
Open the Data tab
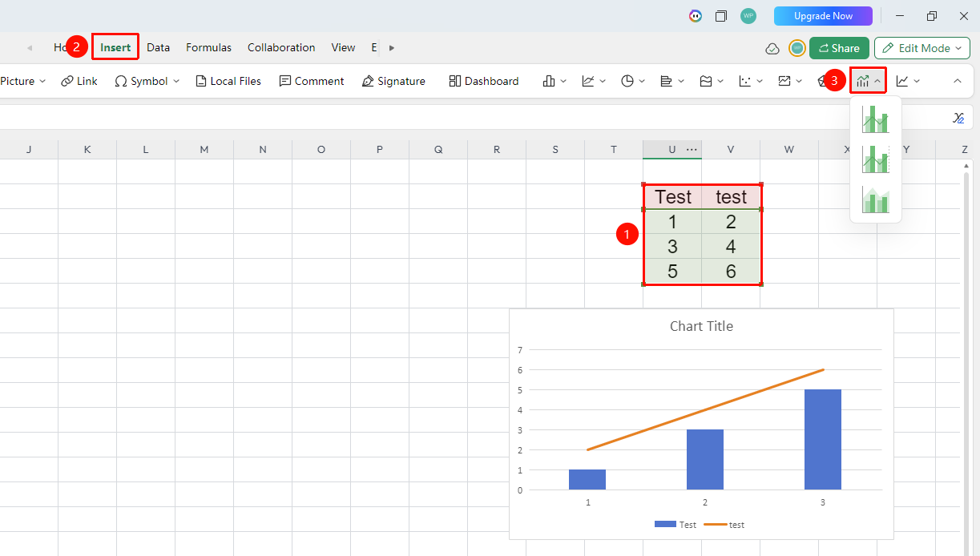pyautogui.click(x=159, y=47)
